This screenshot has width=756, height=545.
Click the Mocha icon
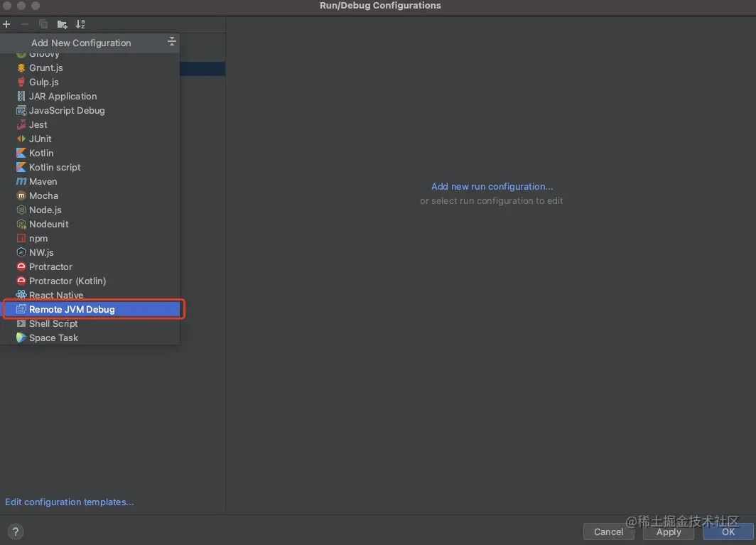coord(21,196)
